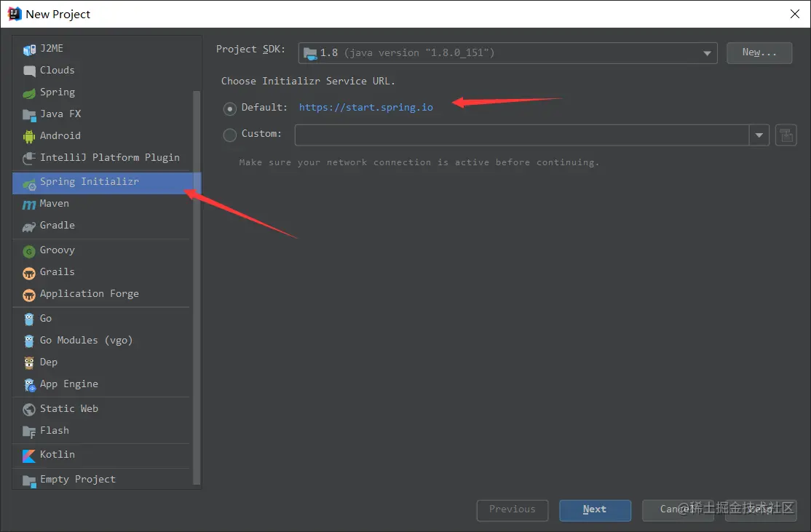Click the Flash folder icon
The image size is (811, 532).
(29, 432)
